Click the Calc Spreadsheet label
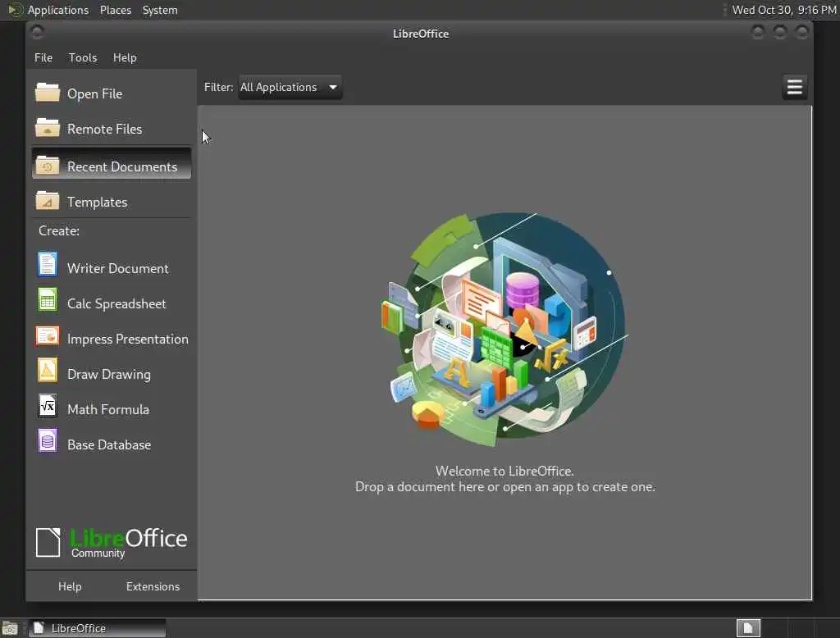 coord(116,303)
